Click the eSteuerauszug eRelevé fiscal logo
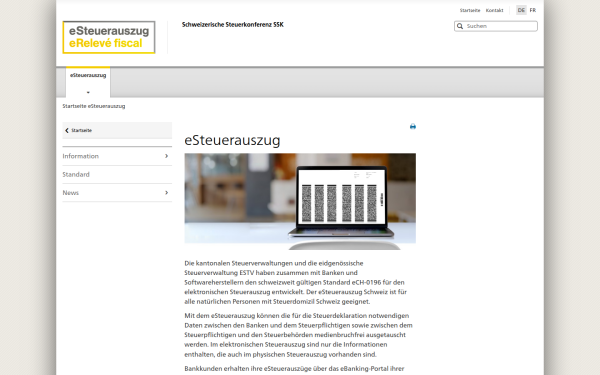600x375 pixels. tap(109, 37)
